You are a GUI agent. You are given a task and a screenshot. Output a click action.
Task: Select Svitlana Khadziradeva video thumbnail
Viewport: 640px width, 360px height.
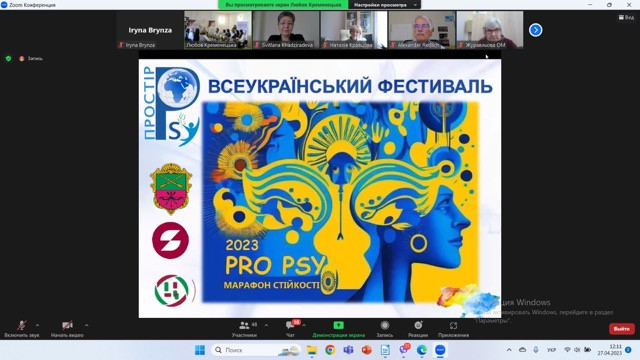pyautogui.click(x=286, y=30)
